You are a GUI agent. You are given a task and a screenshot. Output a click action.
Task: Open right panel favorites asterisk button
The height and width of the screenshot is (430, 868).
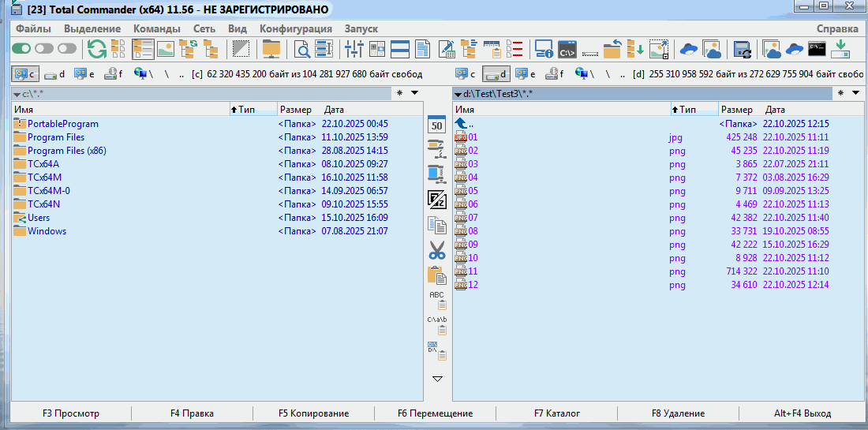[841, 93]
